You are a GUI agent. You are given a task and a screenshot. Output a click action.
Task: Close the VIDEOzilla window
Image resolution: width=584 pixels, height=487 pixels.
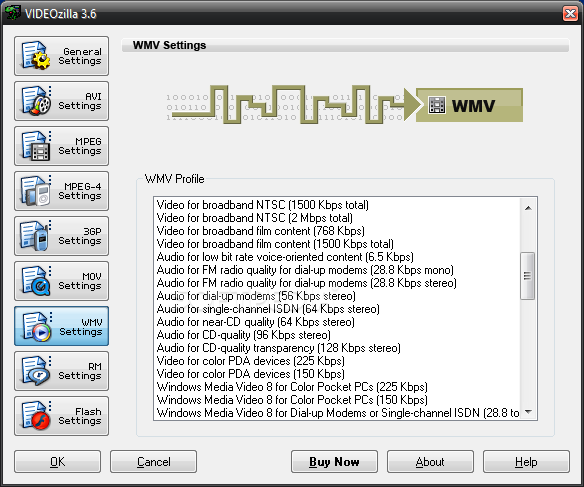(x=570, y=14)
